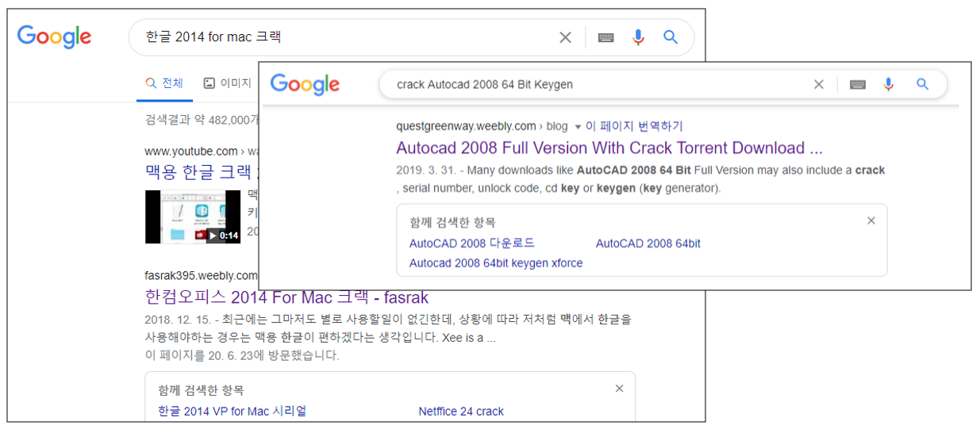Click the Google logo in the back window
Screen dimensions: 980x429
tap(54, 36)
